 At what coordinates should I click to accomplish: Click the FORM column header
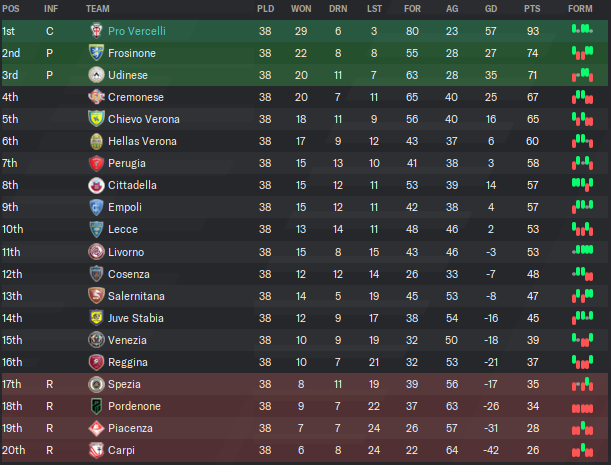[580, 9]
